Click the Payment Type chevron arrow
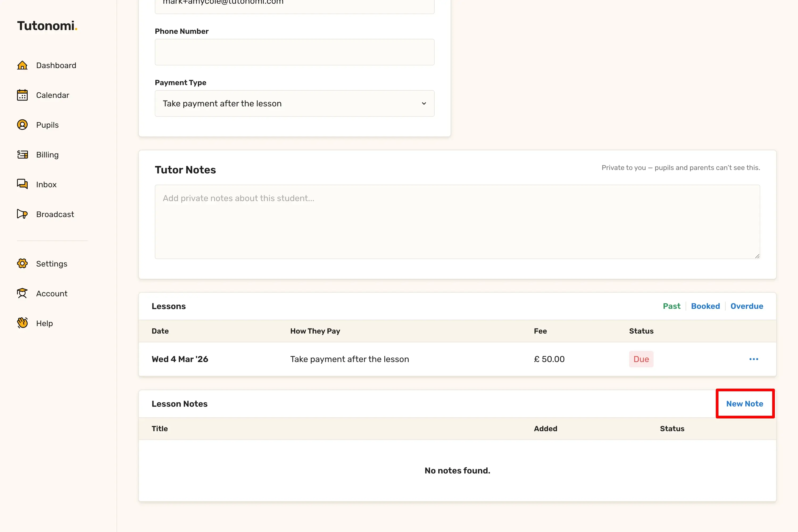Image resolution: width=798 pixels, height=532 pixels. [x=424, y=103]
